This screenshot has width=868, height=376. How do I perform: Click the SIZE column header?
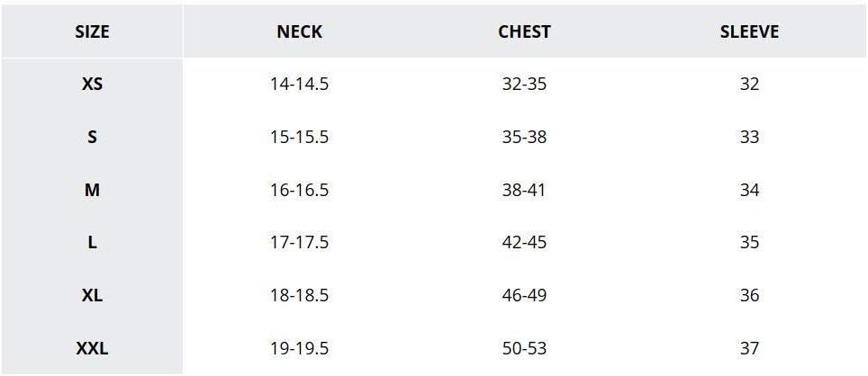pyautogui.click(x=92, y=32)
